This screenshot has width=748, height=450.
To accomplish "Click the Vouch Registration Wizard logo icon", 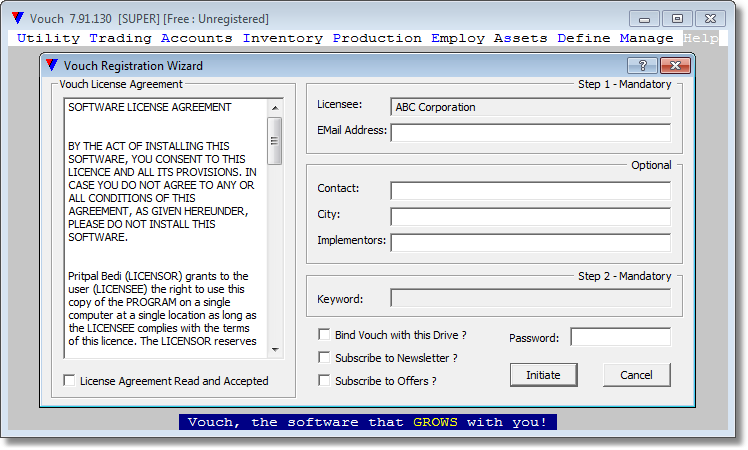I will pyautogui.click(x=52, y=65).
